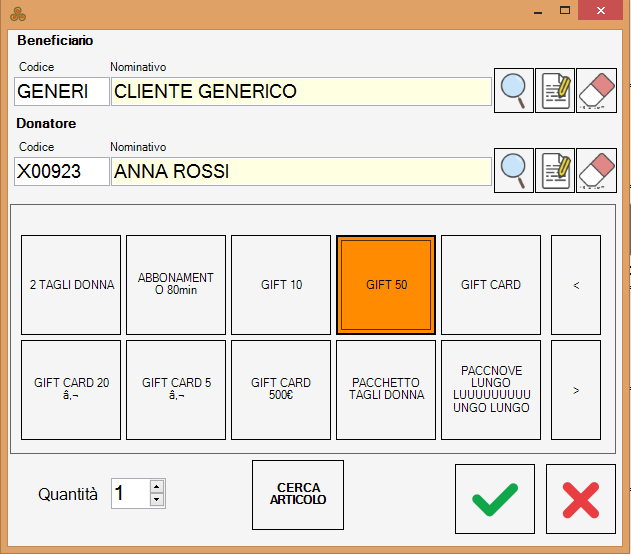Select the GIFT CARD 500€ tile
Screen dimensions: 631x554
(281, 390)
